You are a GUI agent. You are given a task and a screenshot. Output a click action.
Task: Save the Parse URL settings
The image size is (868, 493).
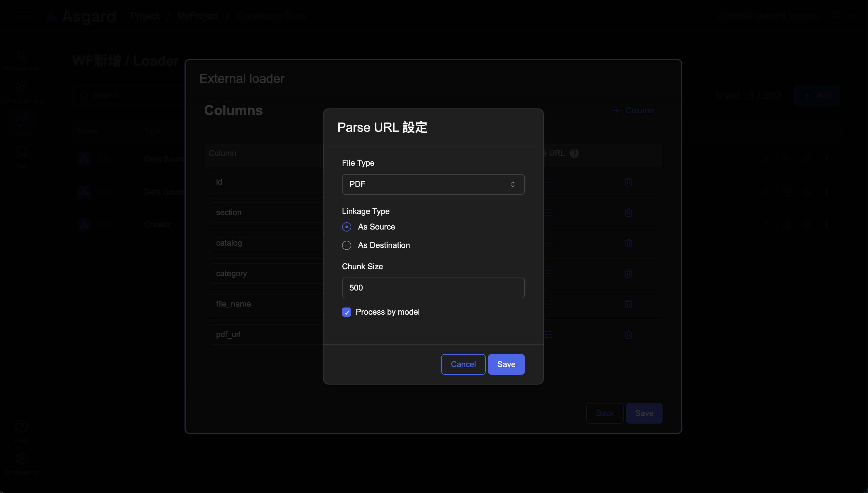click(506, 364)
